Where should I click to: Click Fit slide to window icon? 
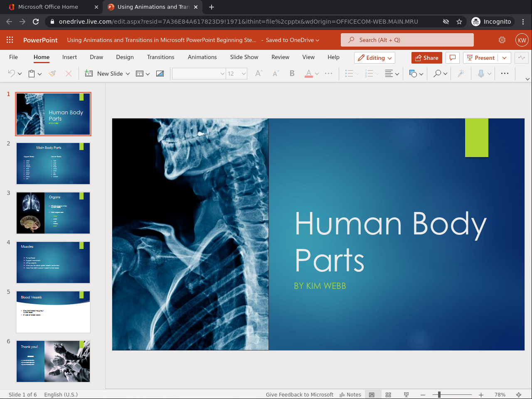(519, 394)
